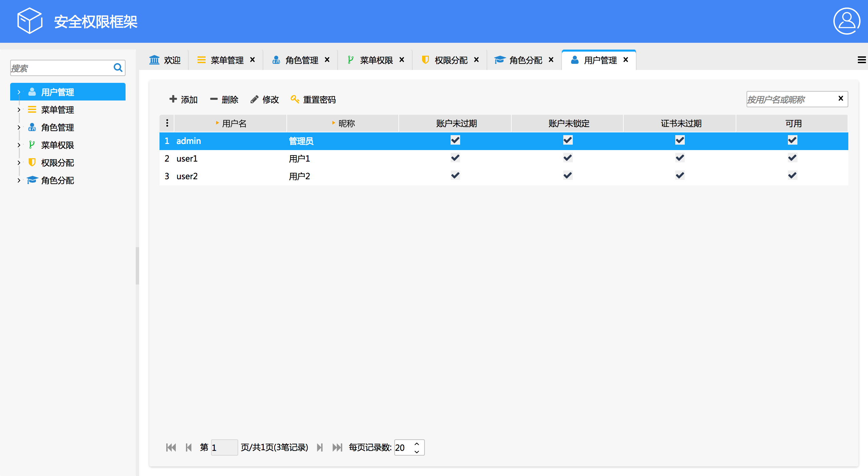Viewport: 868px width, 476px height.
Task: Click the sidebar search magnifier icon
Action: (118, 68)
